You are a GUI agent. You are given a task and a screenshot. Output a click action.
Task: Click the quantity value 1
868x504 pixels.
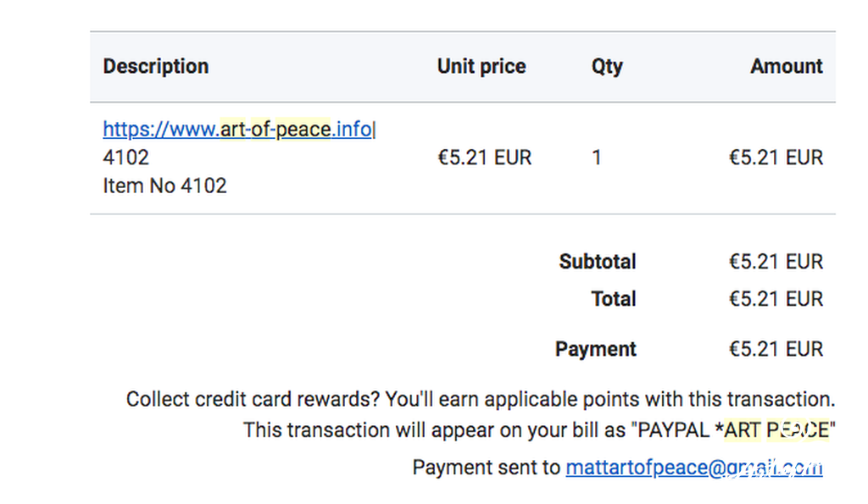point(596,158)
